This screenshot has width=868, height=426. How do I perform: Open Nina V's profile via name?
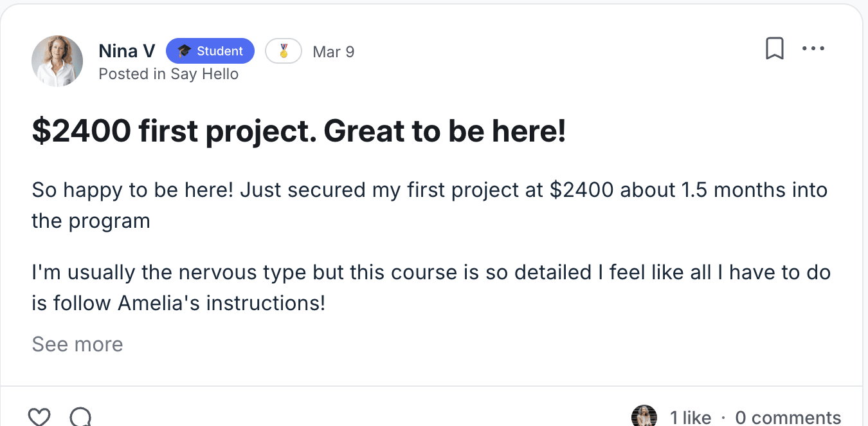[127, 51]
